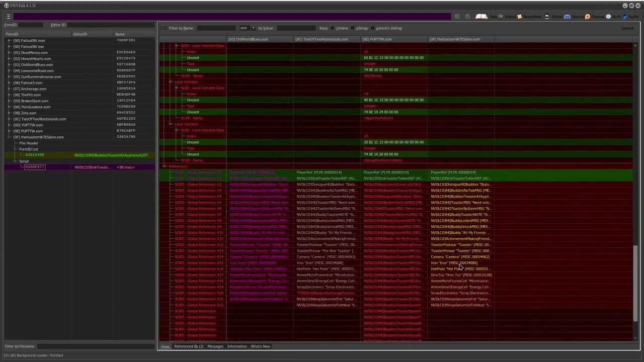Expand the [00] FalloutNV.esm node
644x362 pixels.
click(x=9, y=40)
